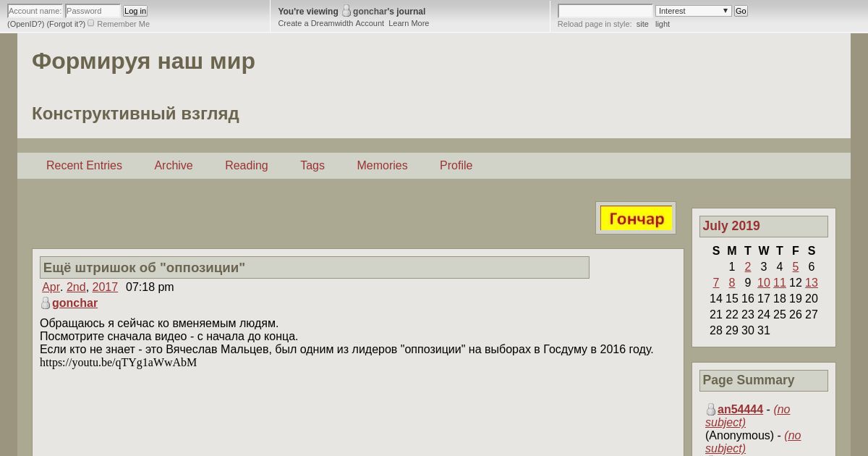Screen dimensions: 868x456
Task: Click the user icon beside the gonchar author link
Action: pos(46,303)
